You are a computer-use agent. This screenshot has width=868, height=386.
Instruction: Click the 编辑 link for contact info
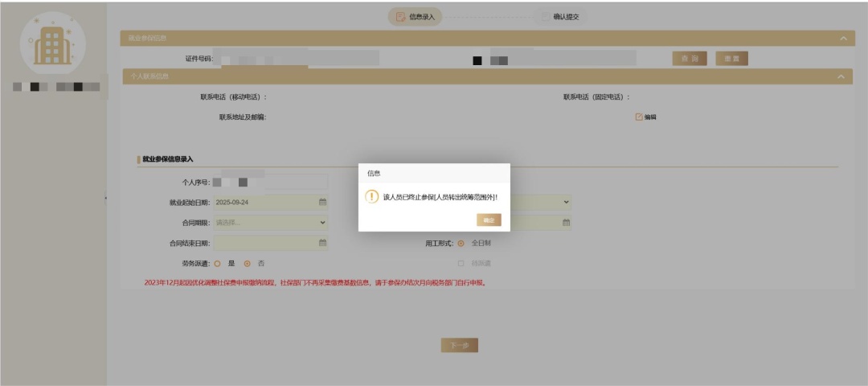tap(650, 117)
